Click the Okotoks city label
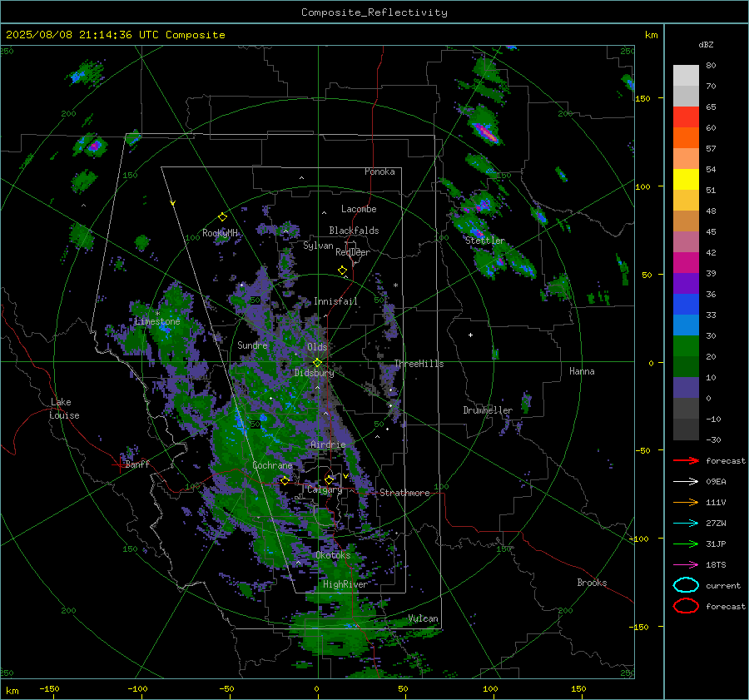The width and height of the screenshot is (749, 700). (x=333, y=555)
